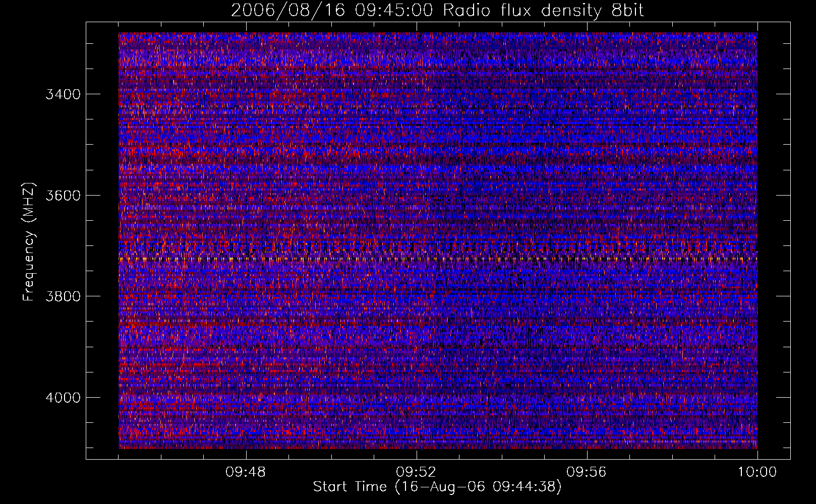The width and height of the screenshot is (816, 504).
Task: Click the 3600 frequency tick label
Action: [x=63, y=196]
